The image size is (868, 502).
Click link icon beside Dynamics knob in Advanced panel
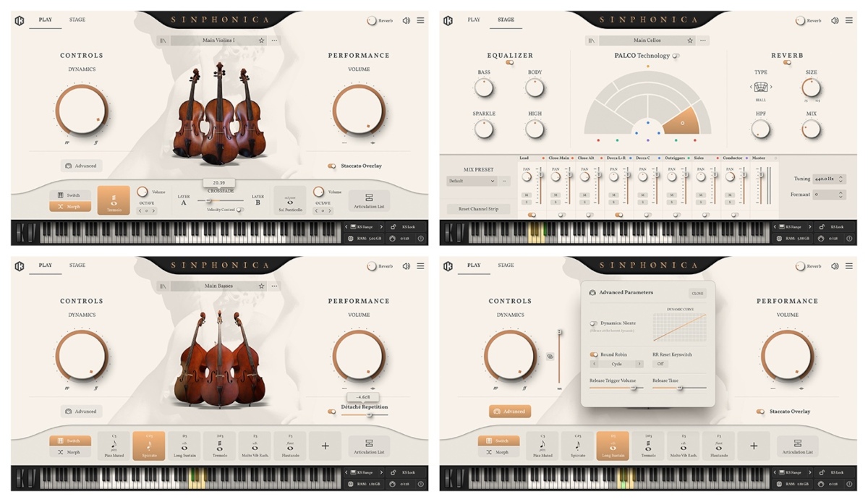point(550,357)
